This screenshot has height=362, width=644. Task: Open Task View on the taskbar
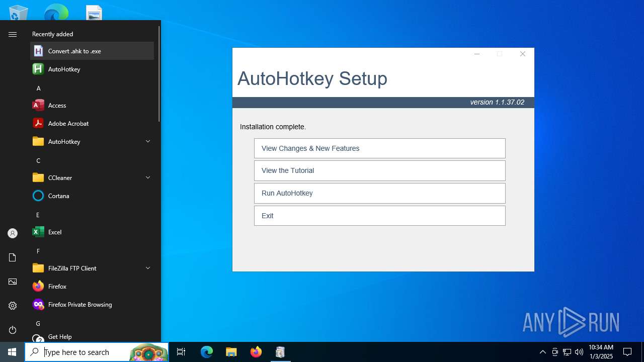click(x=181, y=352)
